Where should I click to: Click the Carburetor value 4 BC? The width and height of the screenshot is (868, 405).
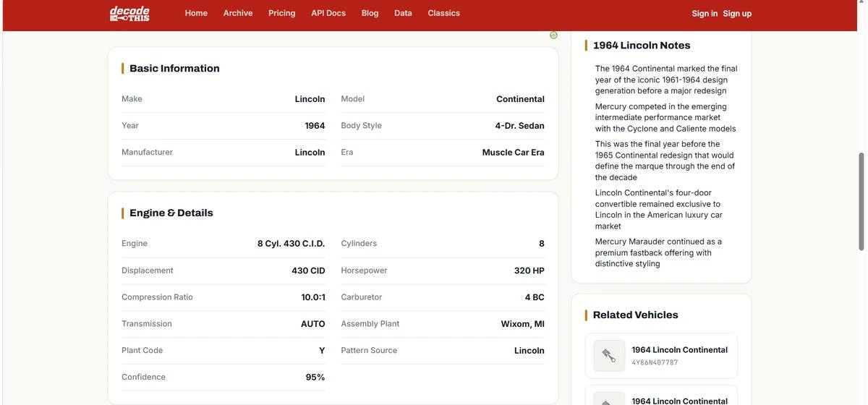point(535,297)
